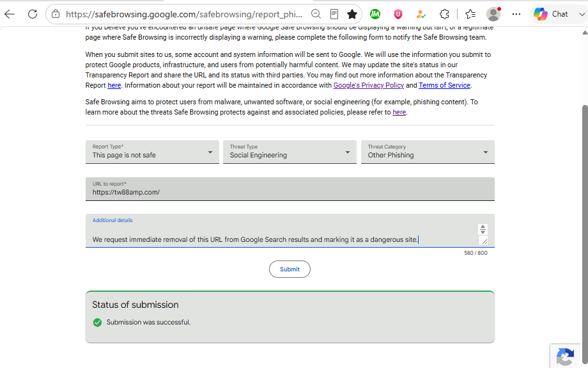Click the textarea resize grip handle
The width and height of the screenshot is (588, 368).
coord(484,241)
